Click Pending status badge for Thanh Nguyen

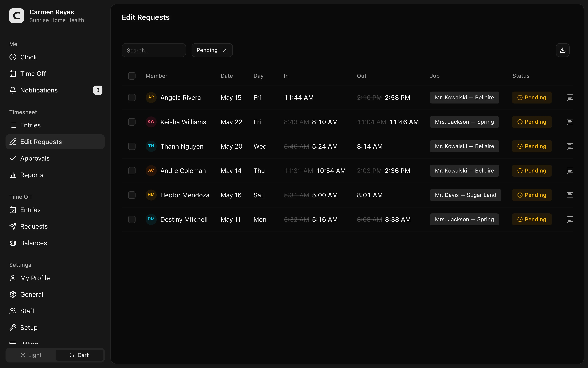(x=532, y=146)
